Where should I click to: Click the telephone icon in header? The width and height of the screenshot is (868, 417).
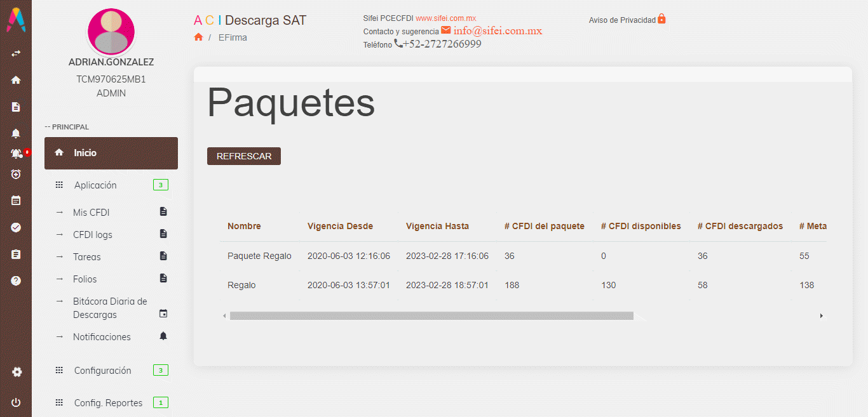tap(398, 43)
